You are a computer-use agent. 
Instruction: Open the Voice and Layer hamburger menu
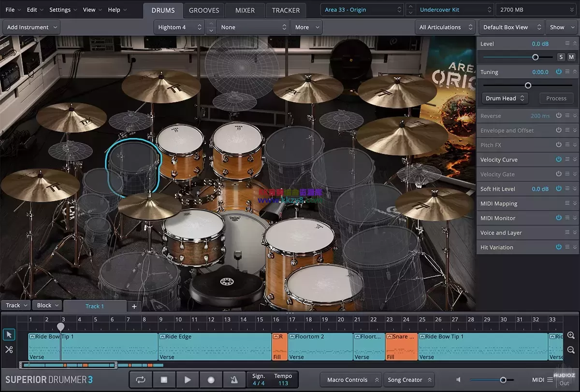tap(567, 232)
